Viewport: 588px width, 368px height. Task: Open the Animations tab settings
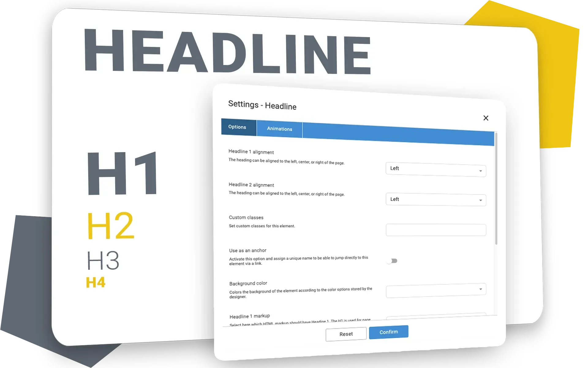coord(279,129)
